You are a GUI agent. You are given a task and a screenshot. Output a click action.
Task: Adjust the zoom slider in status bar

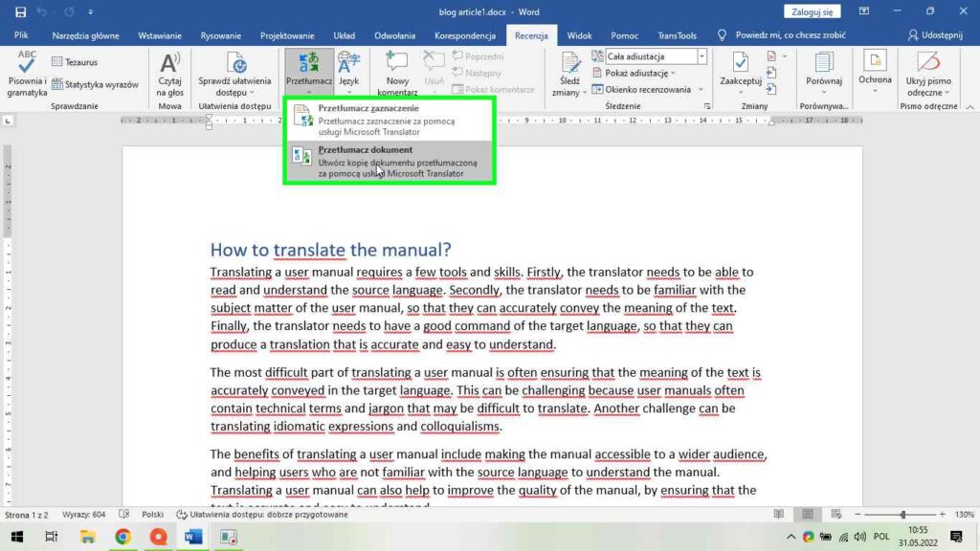(x=902, y=515)
